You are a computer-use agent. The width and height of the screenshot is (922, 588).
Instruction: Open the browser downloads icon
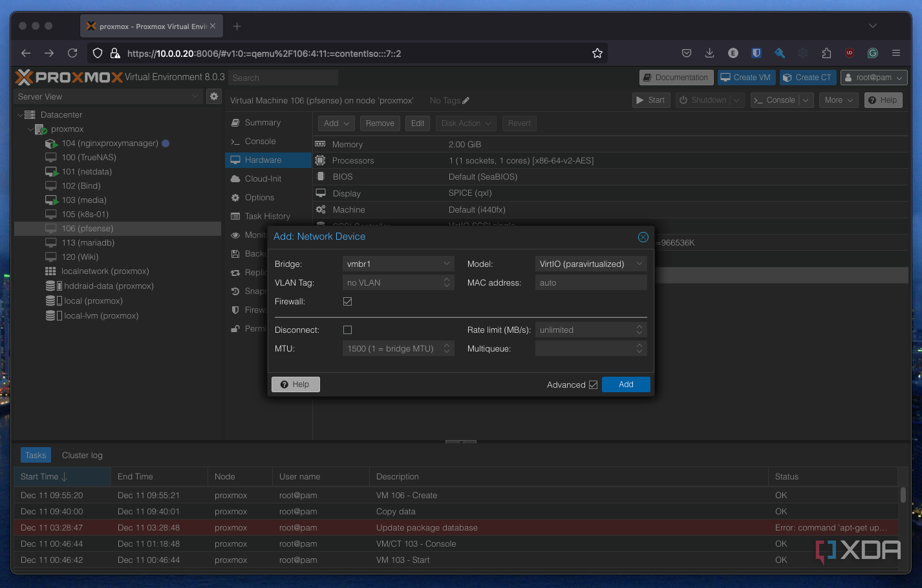pyautogui.click(x=709, y=53)
